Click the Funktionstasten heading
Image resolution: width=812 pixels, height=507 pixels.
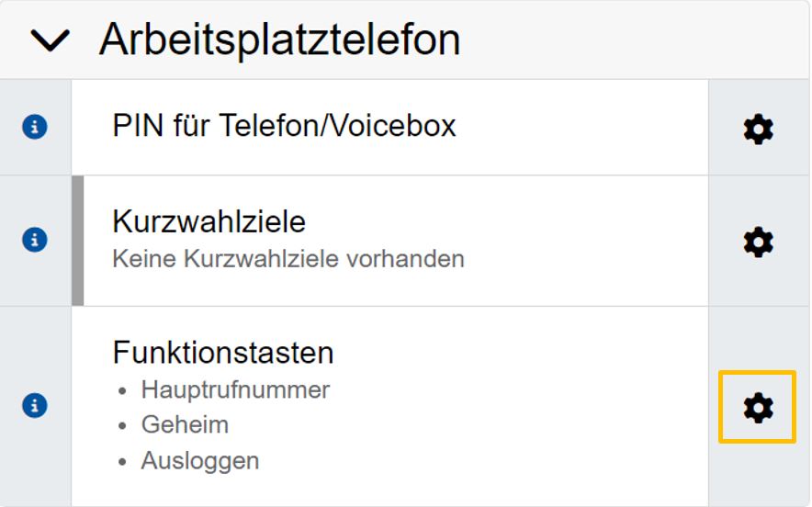point(223,353)
